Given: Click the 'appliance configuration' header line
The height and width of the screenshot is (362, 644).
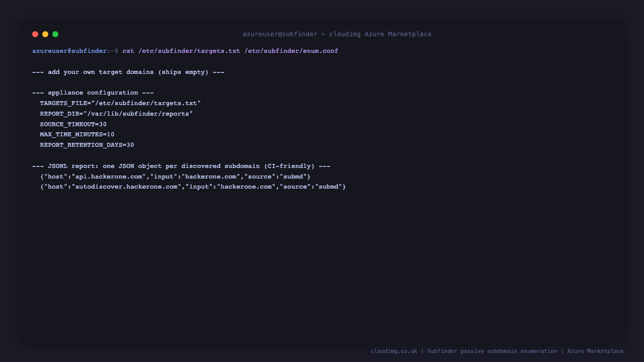Looking at the screenshot, I should click(x=93, y=93).
